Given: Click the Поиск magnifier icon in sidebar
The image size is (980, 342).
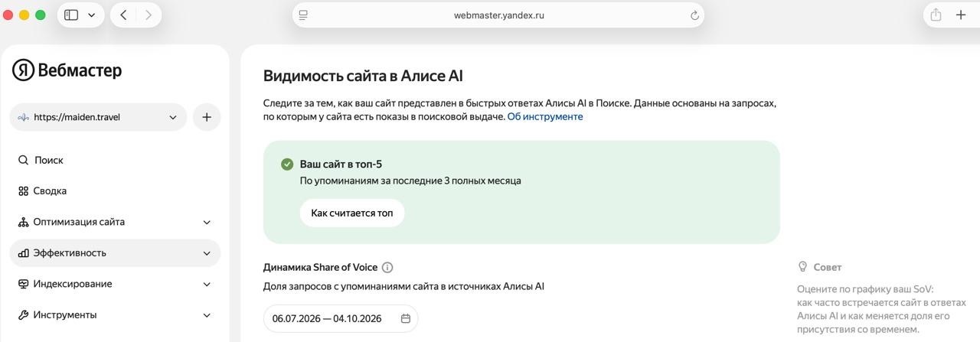Looking at the screenshot, I should (23, 160).
